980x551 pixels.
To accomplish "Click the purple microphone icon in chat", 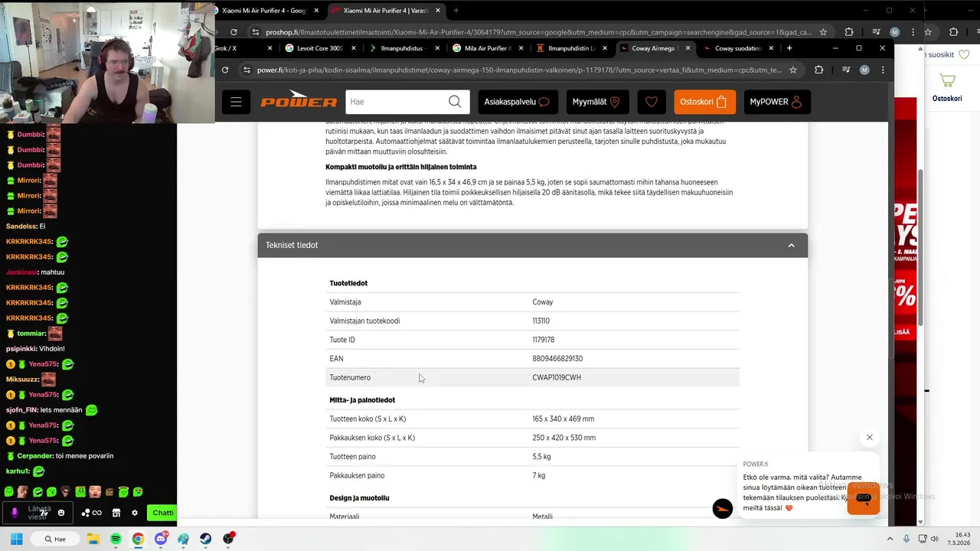I will pos(15,513).
